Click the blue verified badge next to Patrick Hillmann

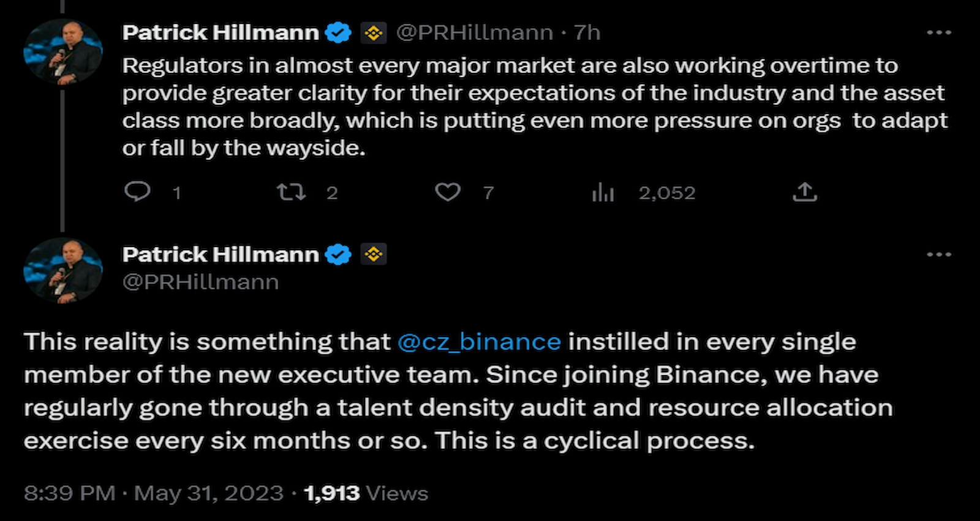coord(337,32)
